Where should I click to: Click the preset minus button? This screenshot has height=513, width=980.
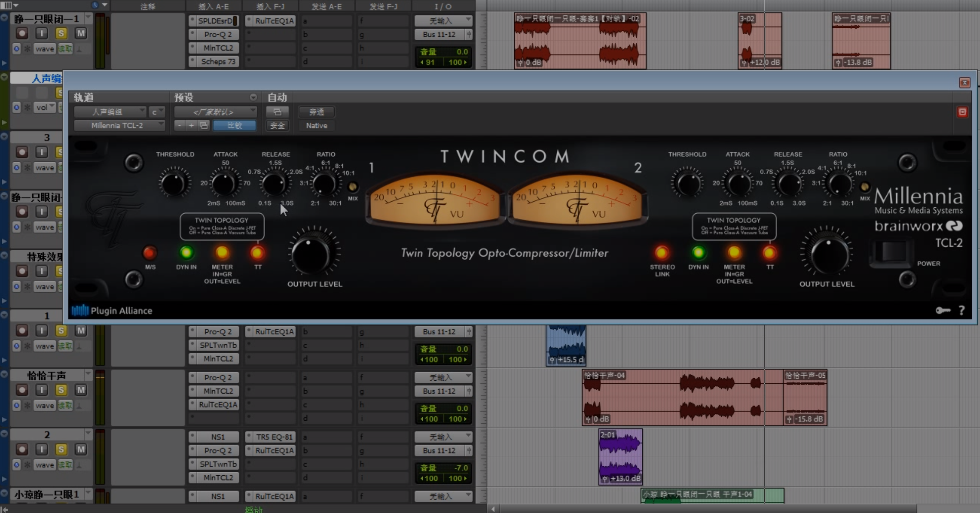(x=180, y=126)
